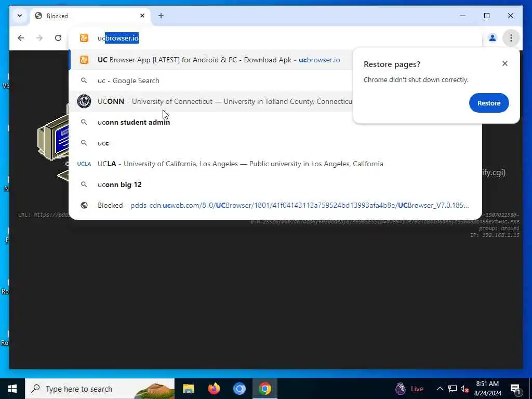
Task: Click the forward navigation arrow
Action: tap(39, 38)
